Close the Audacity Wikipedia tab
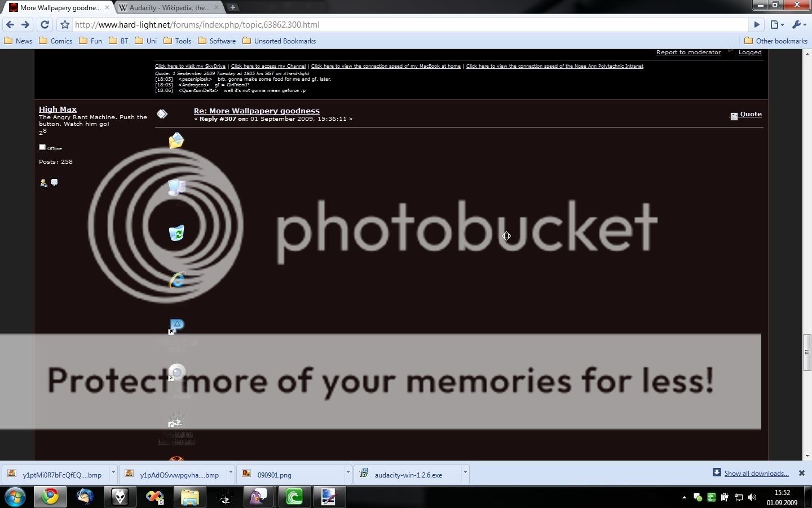This screenshot has width=812, height=508. coord(217,8)
